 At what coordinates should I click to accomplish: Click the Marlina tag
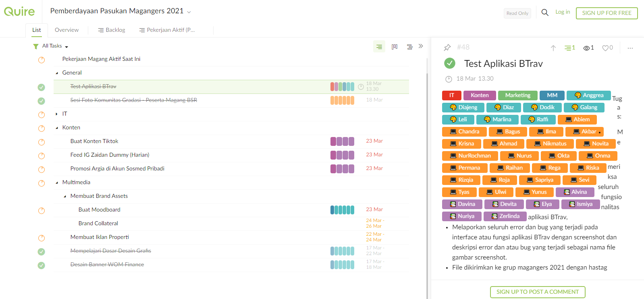[497, 120]
